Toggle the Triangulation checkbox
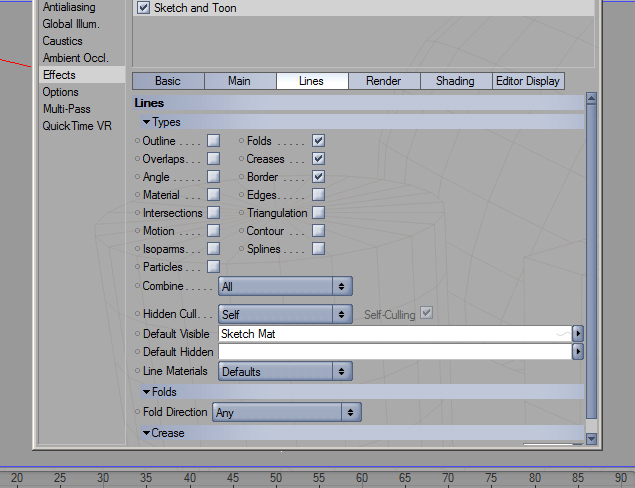Screen dimensions: 635x488 [x=318, y=213]
